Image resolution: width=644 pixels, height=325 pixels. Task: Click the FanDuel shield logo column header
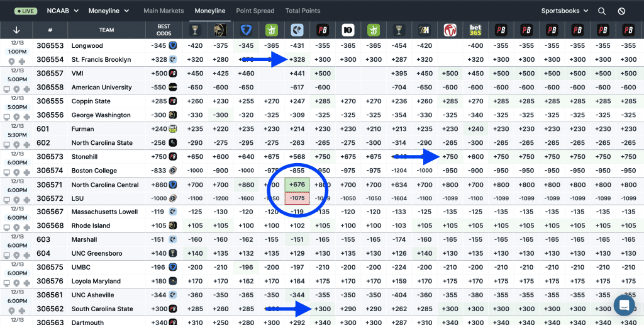pyautogui.click(x=246, y=30)
